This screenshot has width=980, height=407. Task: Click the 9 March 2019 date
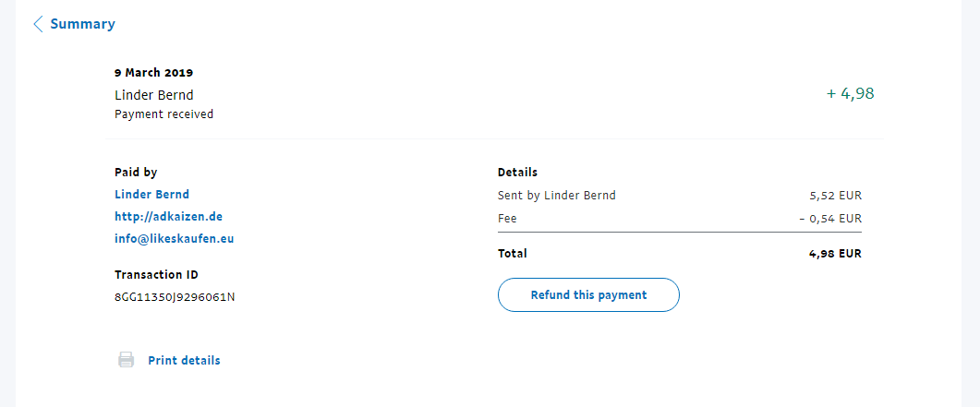coord(153,72)
